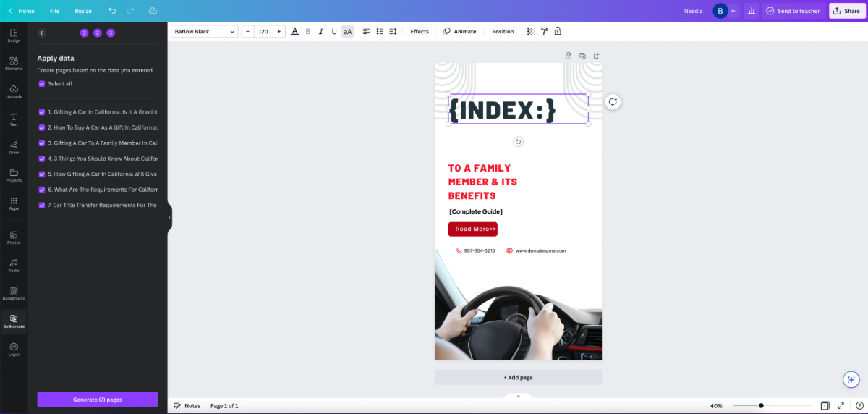Change the text alignment
Image resolution: width=868 pixels, height=414 pixels.
[x=366, y=32]
